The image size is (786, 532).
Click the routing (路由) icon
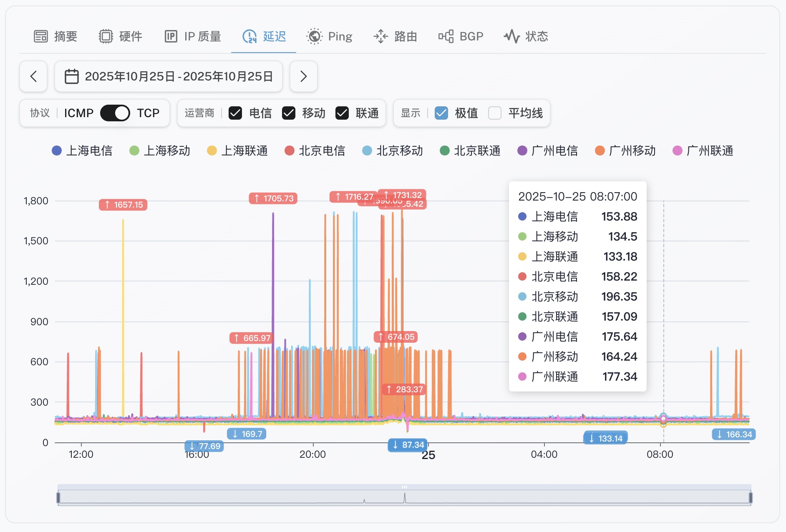[x=380, y=37]
